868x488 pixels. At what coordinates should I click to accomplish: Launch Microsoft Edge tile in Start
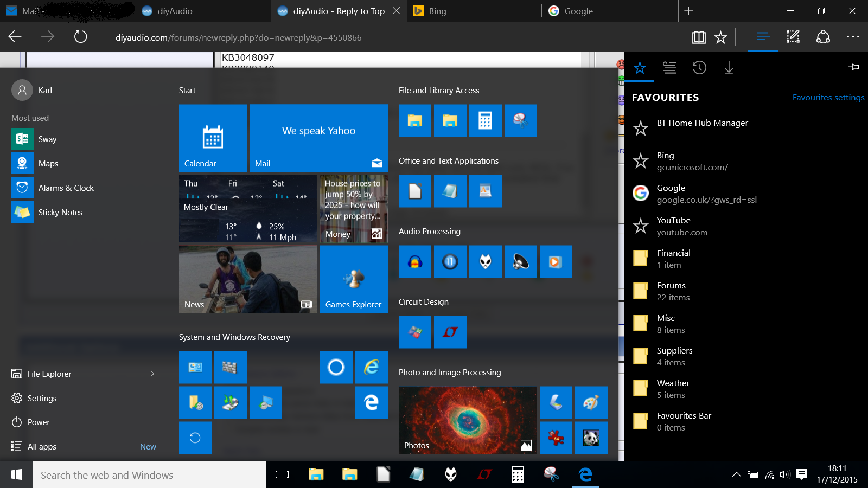(372, 403)
